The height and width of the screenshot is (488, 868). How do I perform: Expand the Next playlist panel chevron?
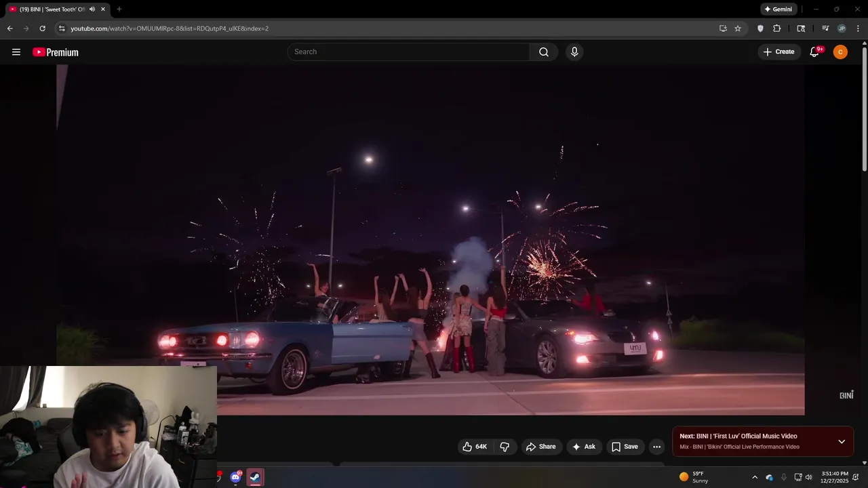coord(842,442)
